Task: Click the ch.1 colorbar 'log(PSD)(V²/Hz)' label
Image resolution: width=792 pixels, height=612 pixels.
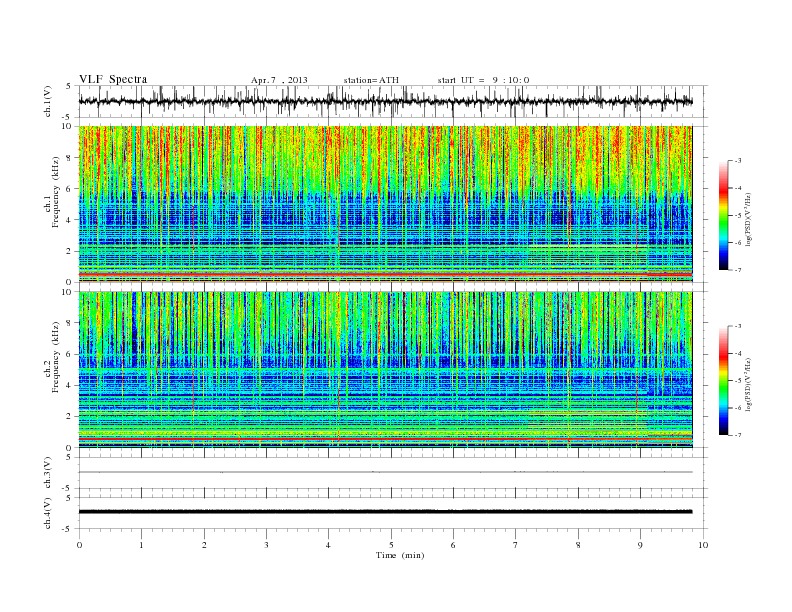Action: click(748, 219)
